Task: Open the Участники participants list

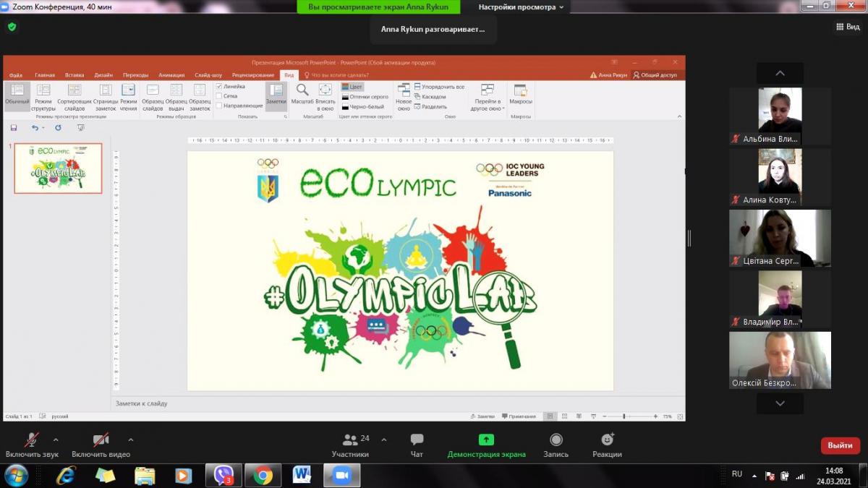Action: point(351,440)
